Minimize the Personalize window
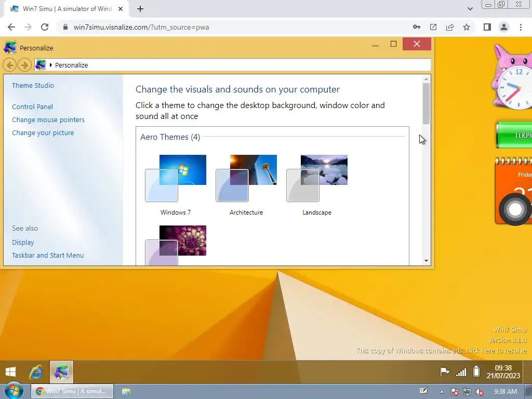This screenshot has width=532, height=399. click(x=375, y=45)
